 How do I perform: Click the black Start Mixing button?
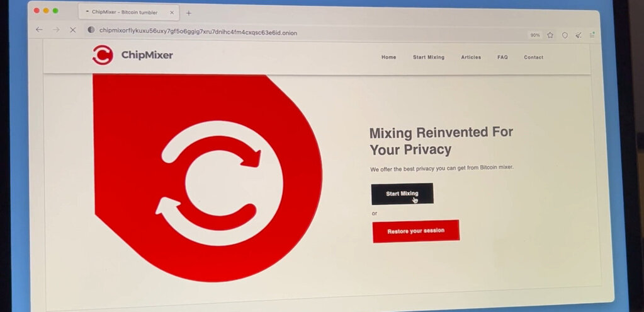point(402,194)
